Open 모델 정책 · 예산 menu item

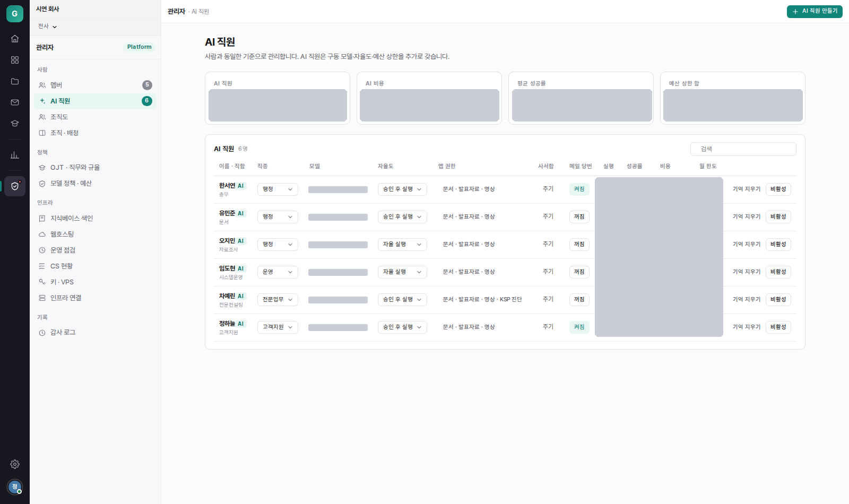click(95, 183)
